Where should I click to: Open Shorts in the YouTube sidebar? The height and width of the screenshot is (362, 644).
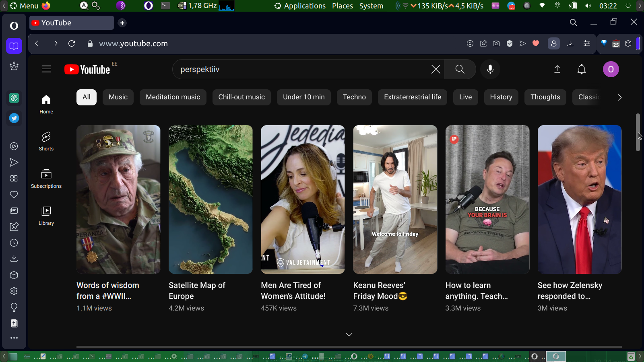click(x=46, y=142)
